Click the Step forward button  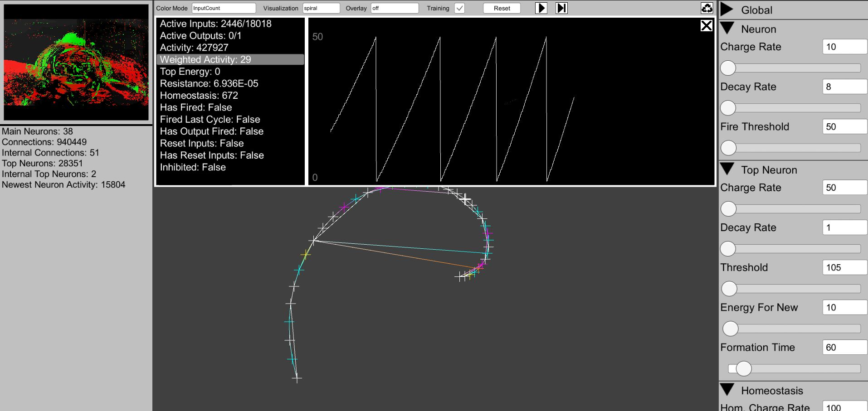point(561,8)
